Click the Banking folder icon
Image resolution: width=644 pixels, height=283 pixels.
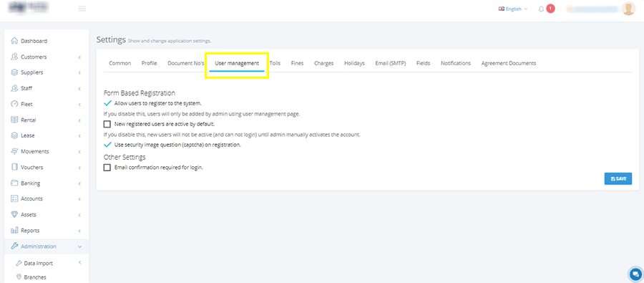tap(14, 183)
